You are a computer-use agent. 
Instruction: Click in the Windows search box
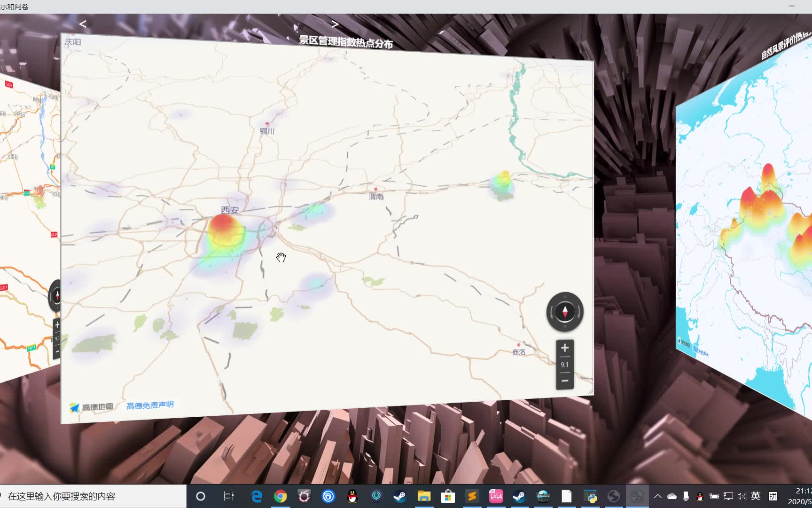coord(93,496)
